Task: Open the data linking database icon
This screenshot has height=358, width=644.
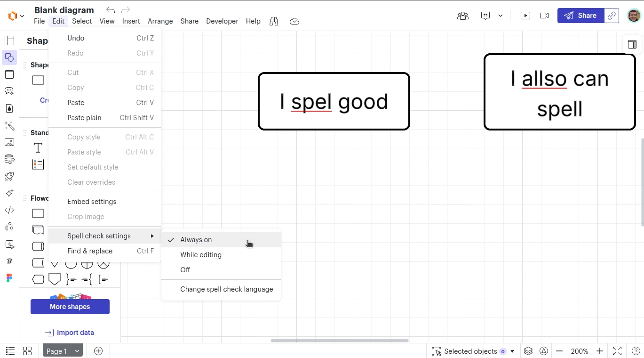Action: [9, 159]
